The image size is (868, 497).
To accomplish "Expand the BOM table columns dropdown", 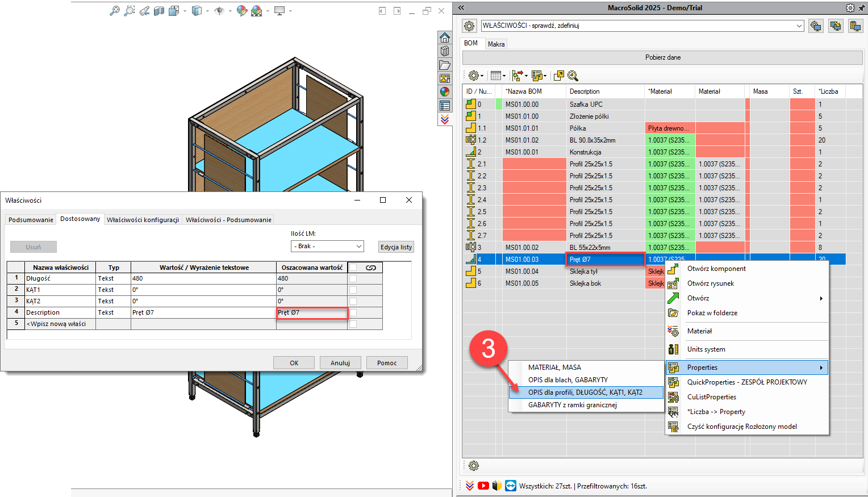I will coord(504,76).
